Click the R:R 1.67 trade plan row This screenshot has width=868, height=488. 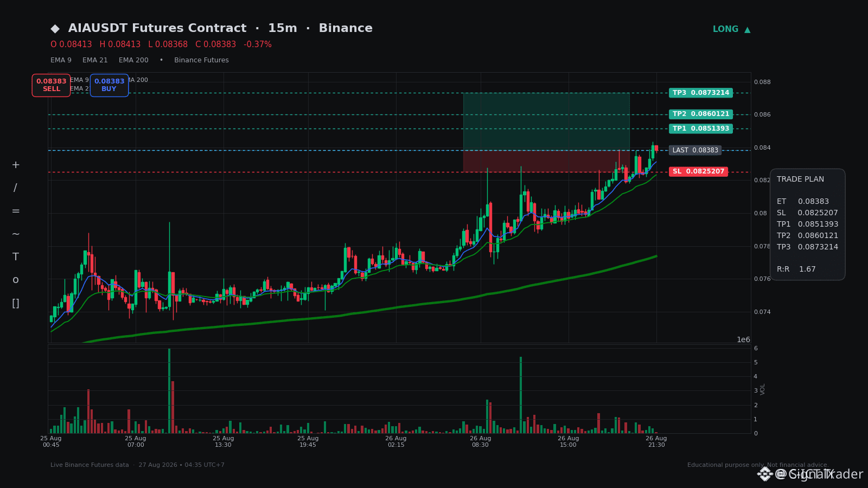pyautogui.click(x=796, y=269)
